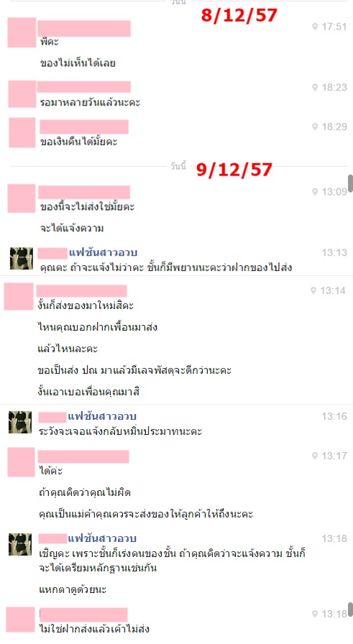
Task: Open the แฟชั่นสาวอวบ sender name at 13:18
Action: click(x=102, y=538)
